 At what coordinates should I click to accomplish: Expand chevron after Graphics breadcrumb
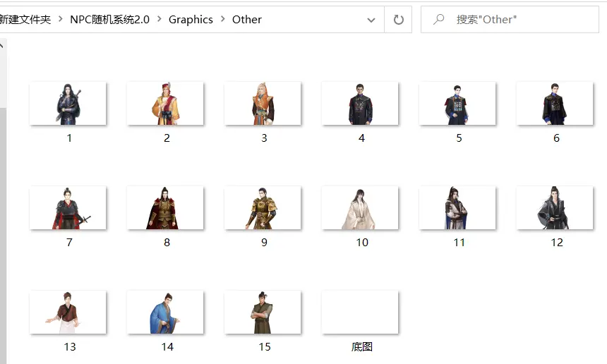tap(222, 20)
